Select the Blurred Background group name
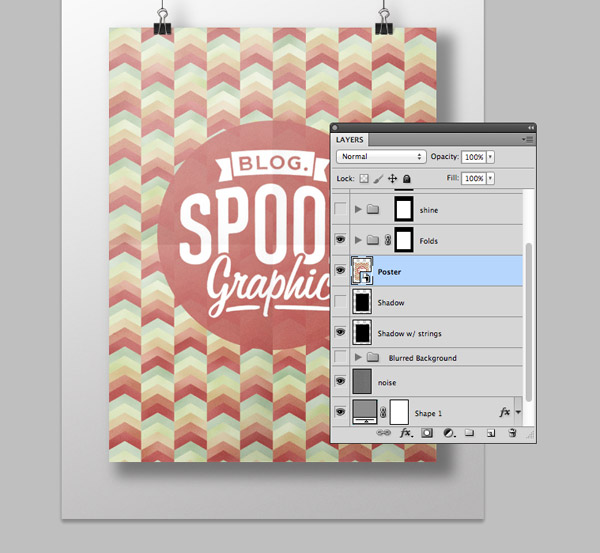This screenshot has height=553, width=600. (422, 358)
